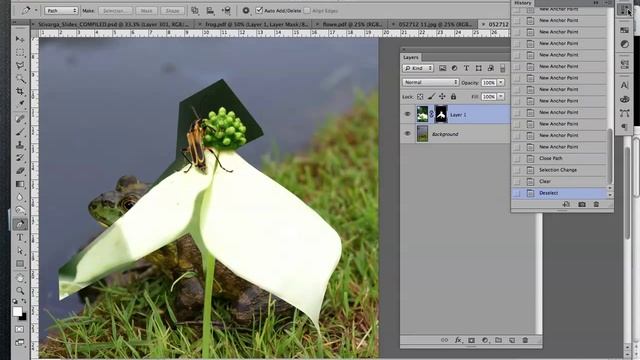This screenshot has height=360, width=640.
Task: Open the Fill slider arrow
Action: pos(501,97)
